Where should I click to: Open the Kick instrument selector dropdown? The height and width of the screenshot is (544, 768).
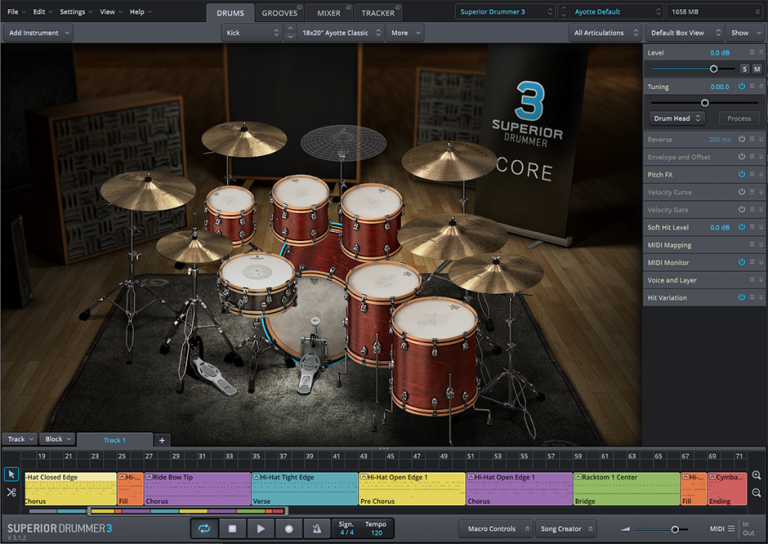[252, 33]
